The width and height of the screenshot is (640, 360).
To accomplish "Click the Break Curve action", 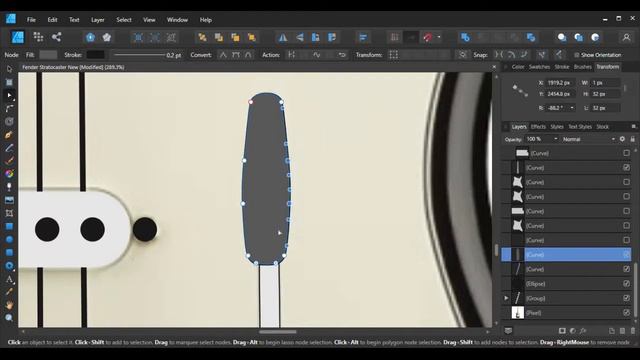I will coord(291,55).
